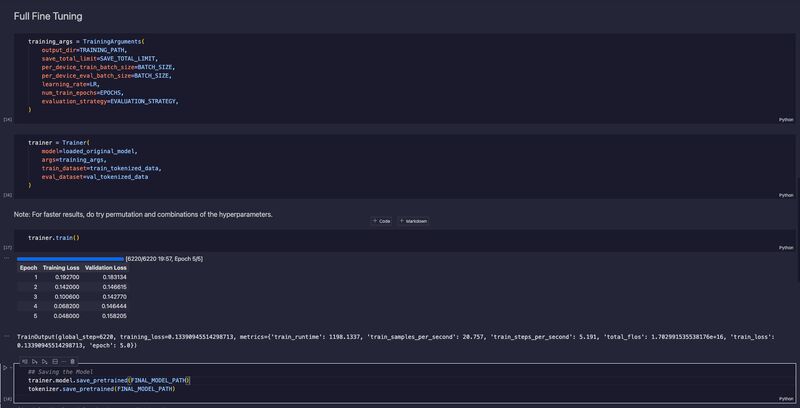Image resolution: width=800 pixels, height=408 pixels.
Task: Click the Validation Loss column header
Action: pyautogui.click(x=106, y=268)
